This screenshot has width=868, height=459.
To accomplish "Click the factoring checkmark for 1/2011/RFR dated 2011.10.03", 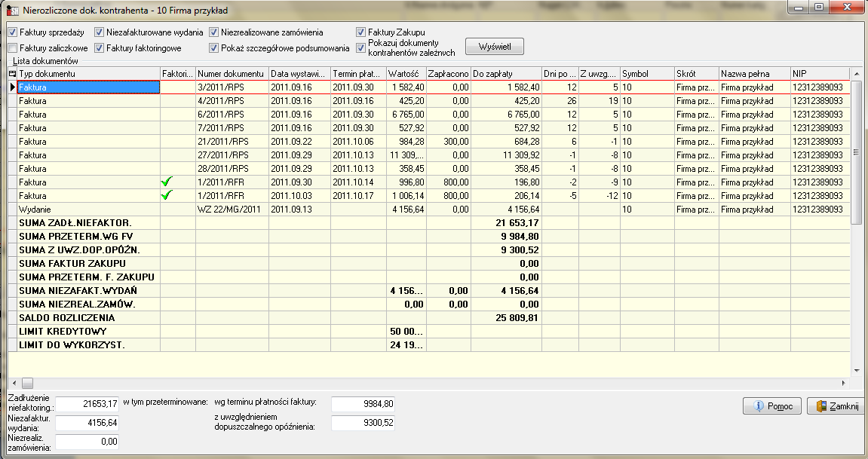I will pyautogui.click(x=166, y=194).
